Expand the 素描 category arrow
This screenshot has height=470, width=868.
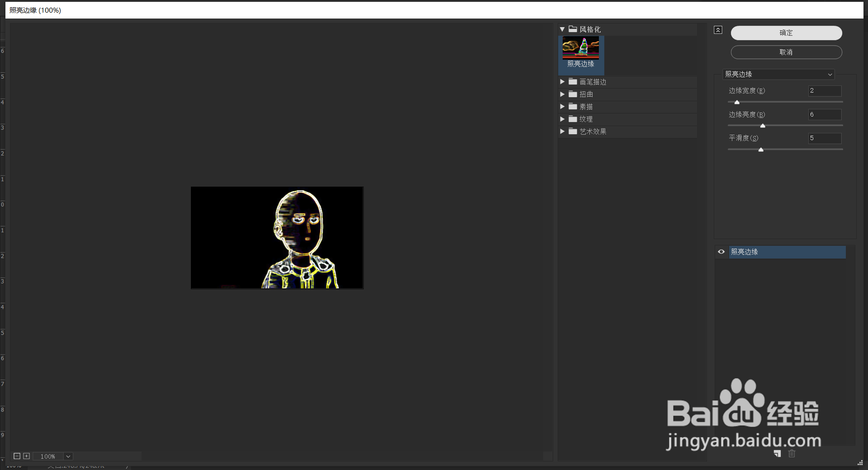[x=562, y=107]
